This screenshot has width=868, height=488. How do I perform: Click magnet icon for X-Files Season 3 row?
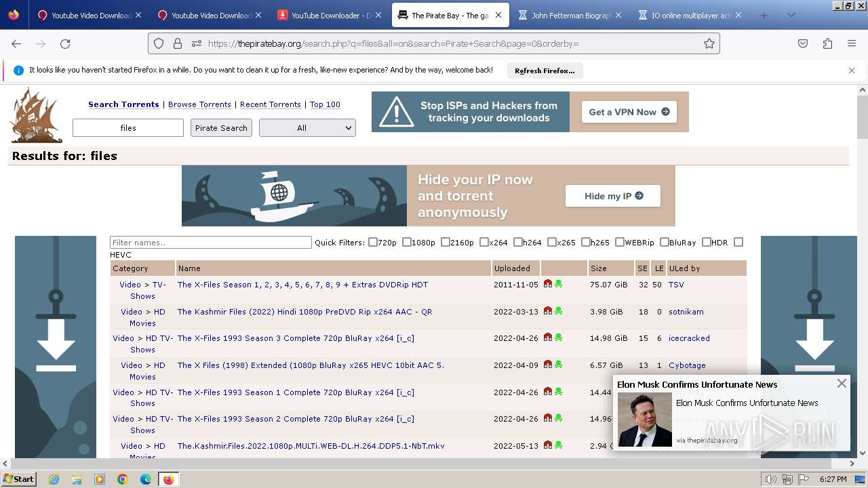point(548,338)
